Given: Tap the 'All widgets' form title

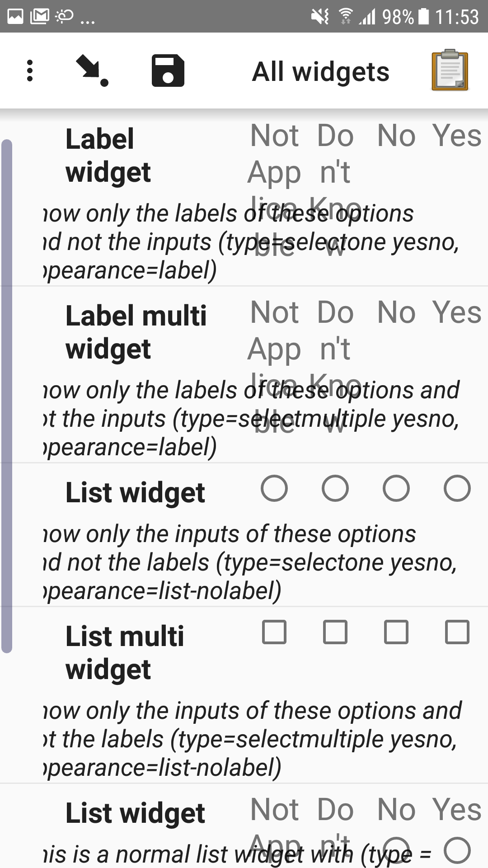Looking at the screenshot, I should click(321, 71).
